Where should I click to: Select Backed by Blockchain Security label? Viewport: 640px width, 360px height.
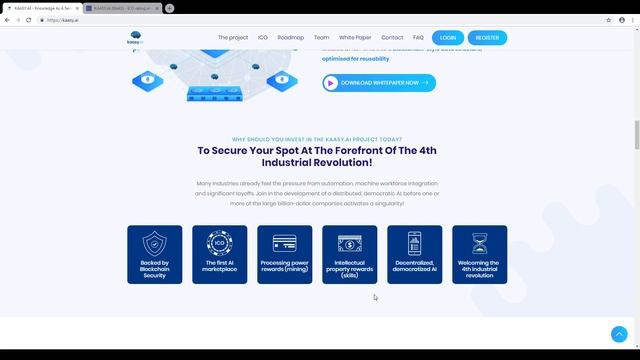(154, 269)
